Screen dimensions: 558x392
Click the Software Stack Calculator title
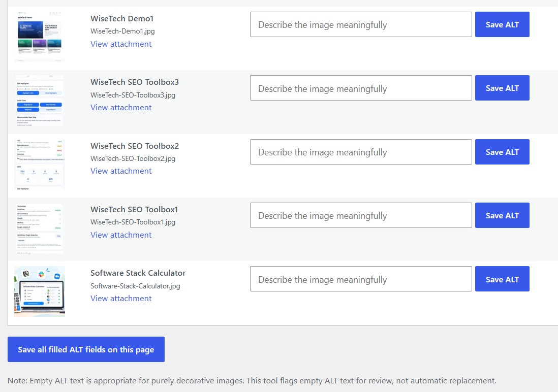pos(138,273)
